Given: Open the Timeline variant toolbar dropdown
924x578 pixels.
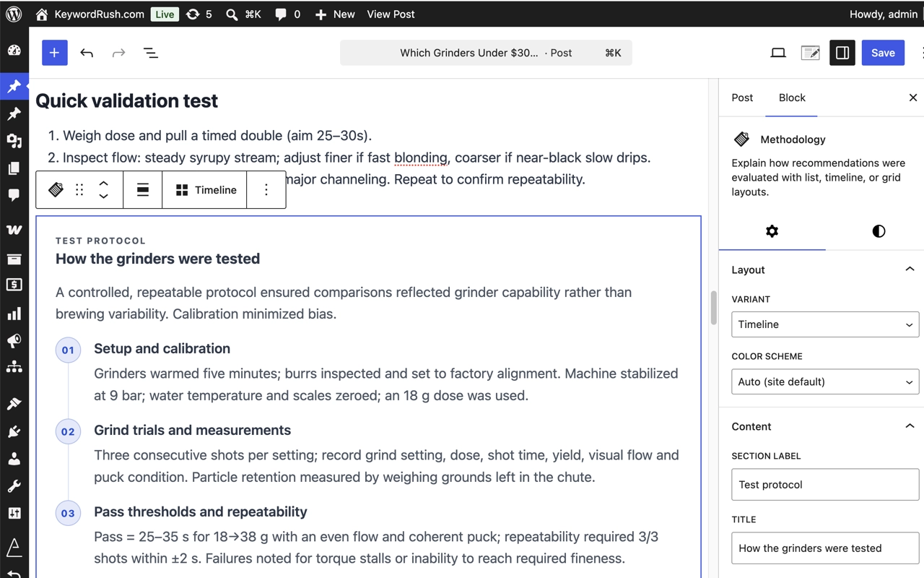Looking at the screenshot, I should (x=205, y=190).
